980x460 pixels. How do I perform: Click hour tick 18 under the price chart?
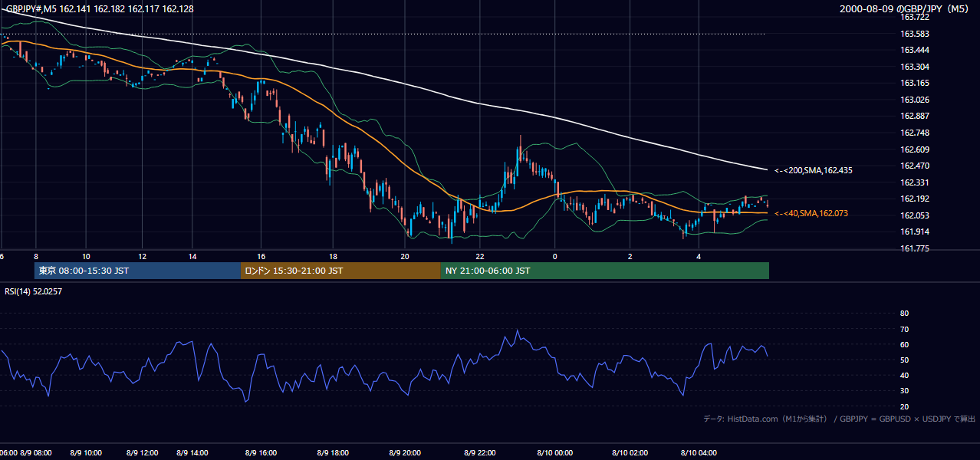[334, 256]
